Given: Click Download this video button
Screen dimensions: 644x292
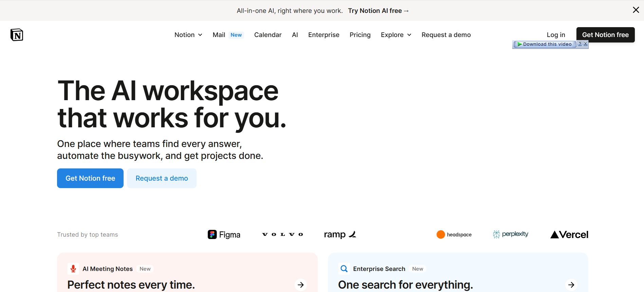Looking at the screenshot, I should tap(545, 44).
